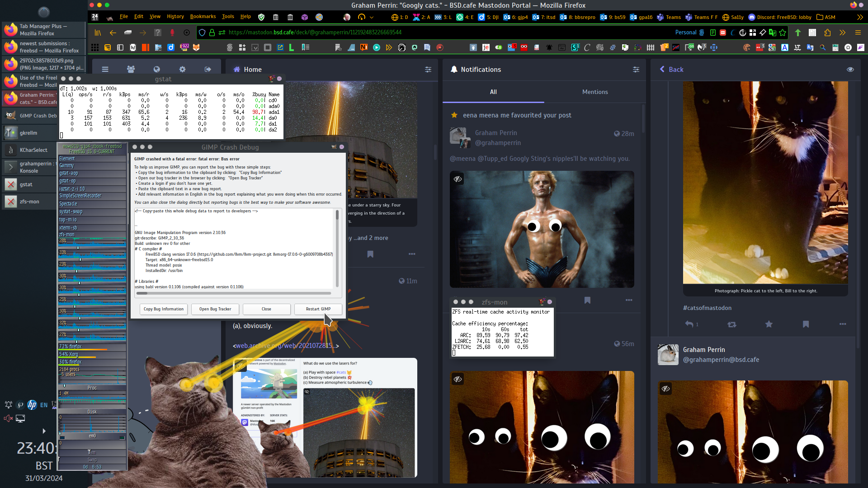The height and width of the screenshot is (488, 868).
Task: Open more menu on Sting notification post
Action: [629, 300]
